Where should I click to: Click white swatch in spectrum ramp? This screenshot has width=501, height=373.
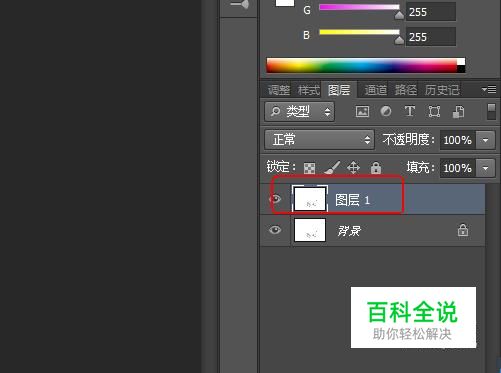(x=461, y=62)
